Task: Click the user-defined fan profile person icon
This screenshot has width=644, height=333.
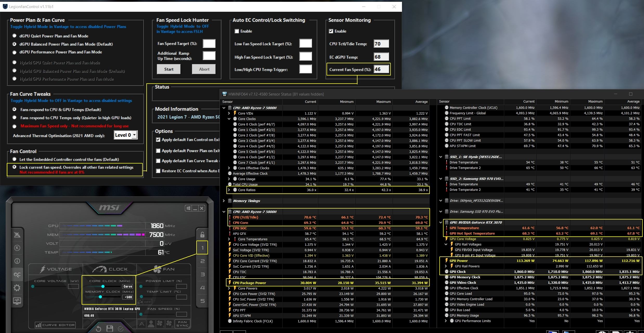Action: 151,324
